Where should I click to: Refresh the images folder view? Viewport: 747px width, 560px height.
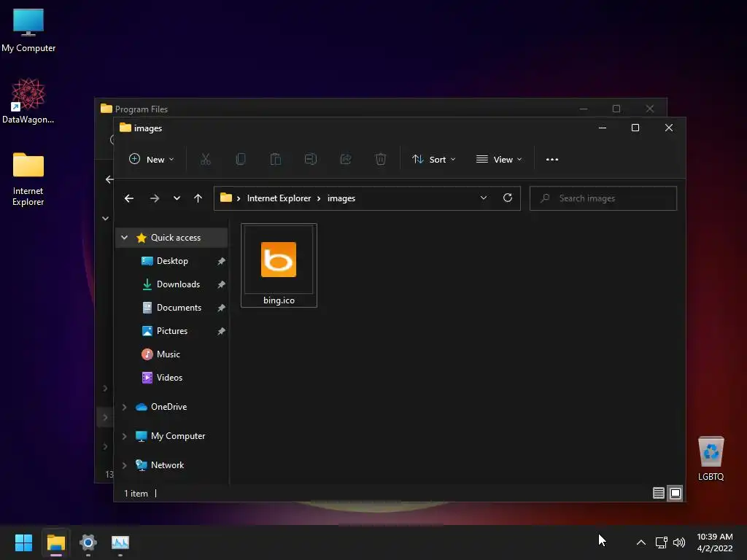508,198
